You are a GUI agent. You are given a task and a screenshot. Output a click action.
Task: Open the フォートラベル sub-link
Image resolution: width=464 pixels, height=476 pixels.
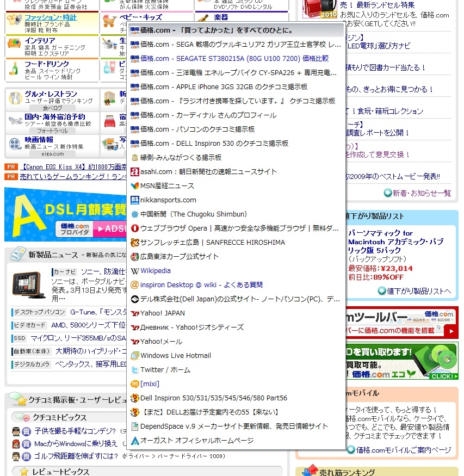53,131
